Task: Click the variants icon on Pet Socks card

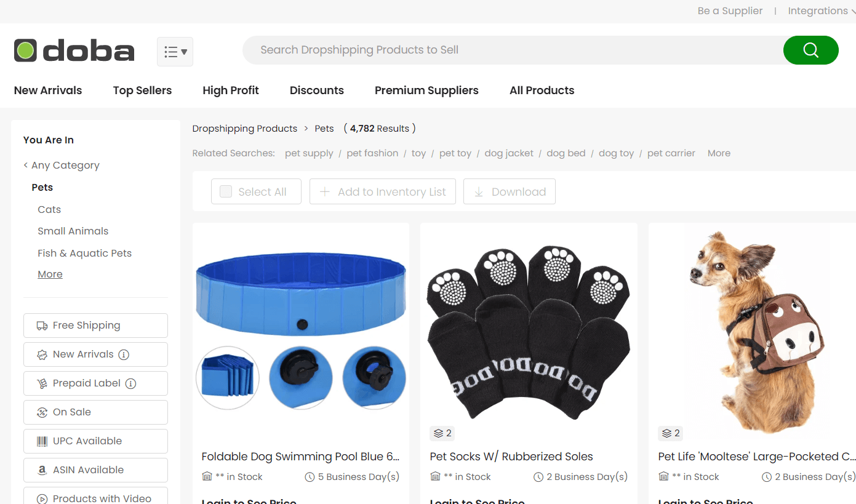Action: coord(438,433)
